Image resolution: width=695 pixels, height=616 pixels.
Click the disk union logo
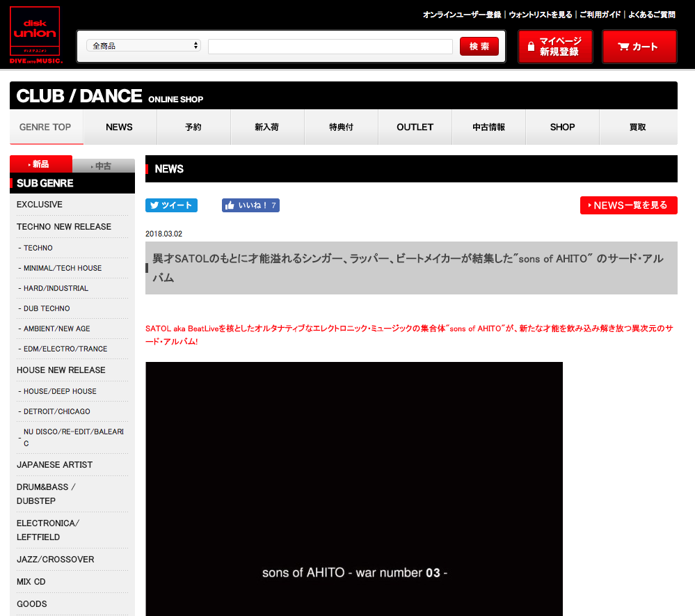(x=35, y=35)
